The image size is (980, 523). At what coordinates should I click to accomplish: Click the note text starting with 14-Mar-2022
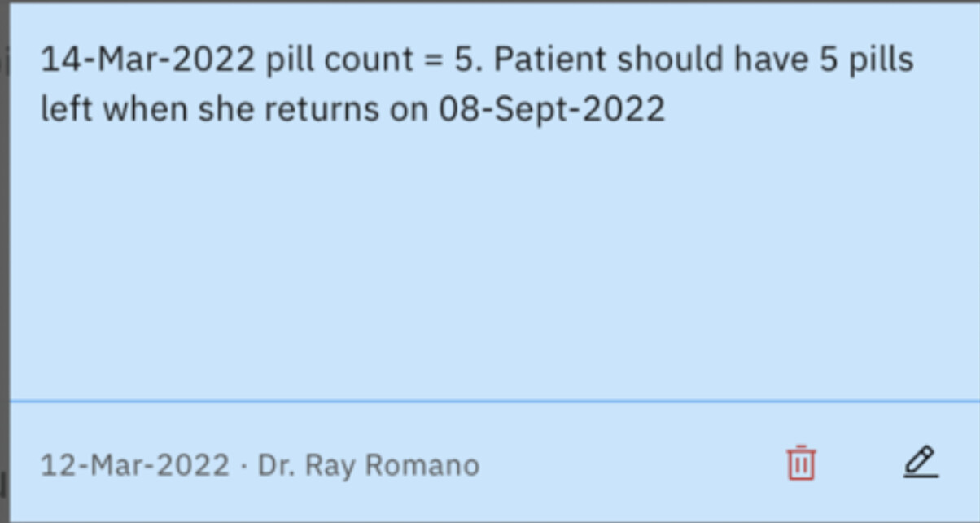tap(147, 59)
